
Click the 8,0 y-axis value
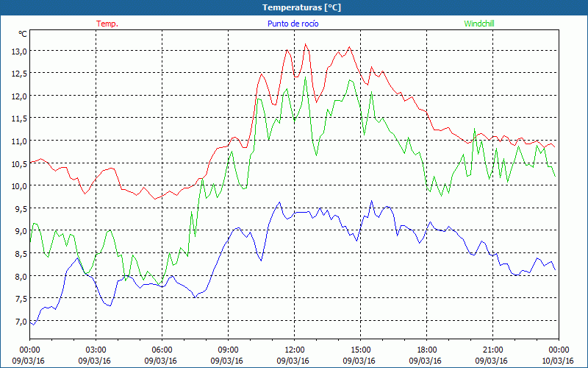point(21,277)
